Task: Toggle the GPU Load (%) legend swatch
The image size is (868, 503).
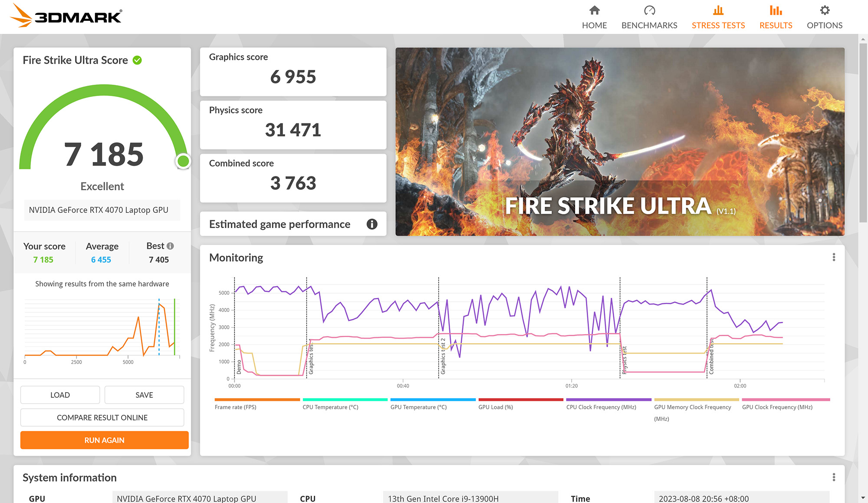Action: tap(521, 400)
